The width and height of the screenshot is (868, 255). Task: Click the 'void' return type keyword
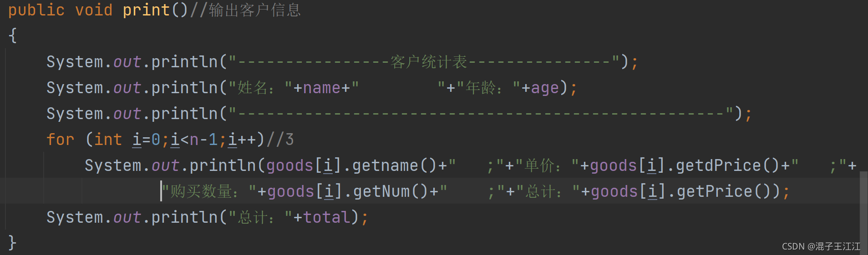tap(94, 10)
